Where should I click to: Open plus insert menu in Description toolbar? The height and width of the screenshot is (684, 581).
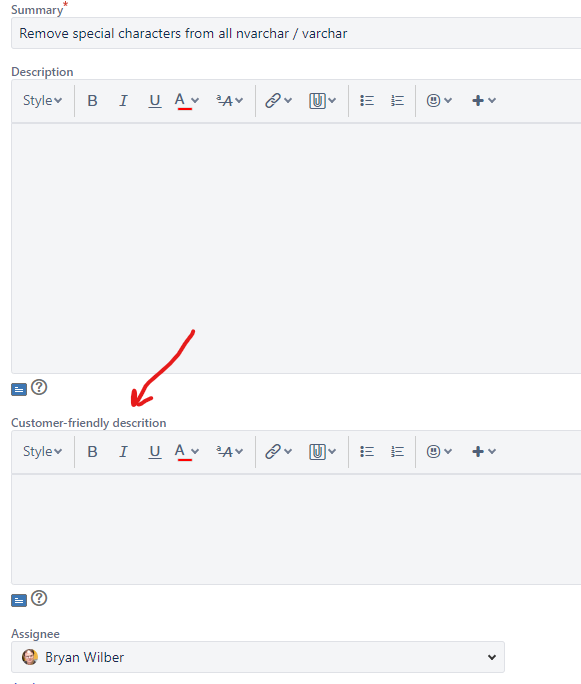pos(484,101)
